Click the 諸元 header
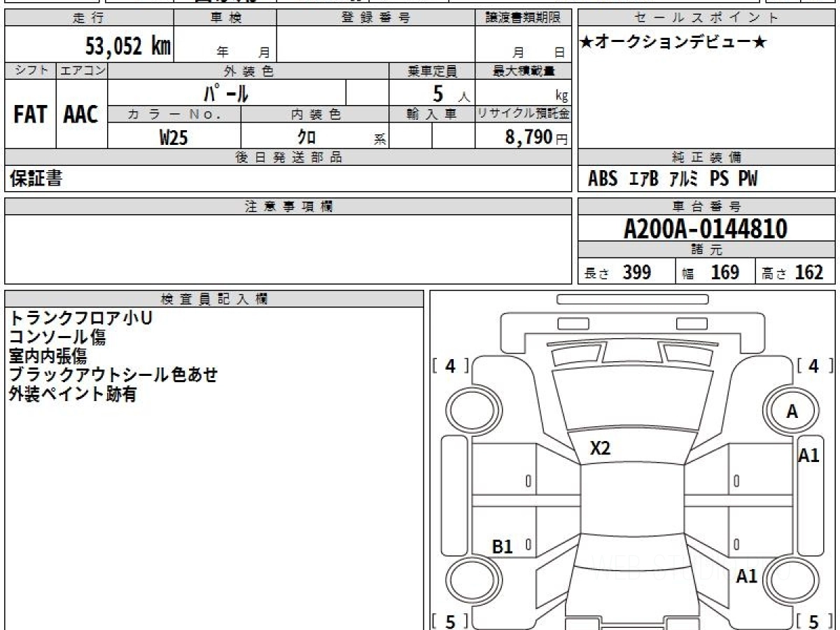Viewport: 840px width, 630px height. click(707, 250)
